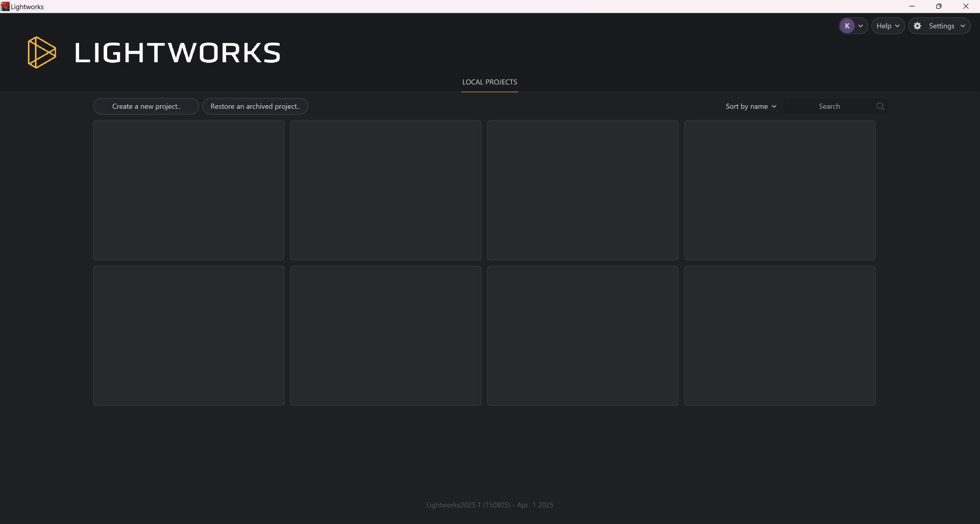Viewport: 980px width, 524px height.
Task: Expand the Settings dropdown arrow
Action: pos(963,26)
